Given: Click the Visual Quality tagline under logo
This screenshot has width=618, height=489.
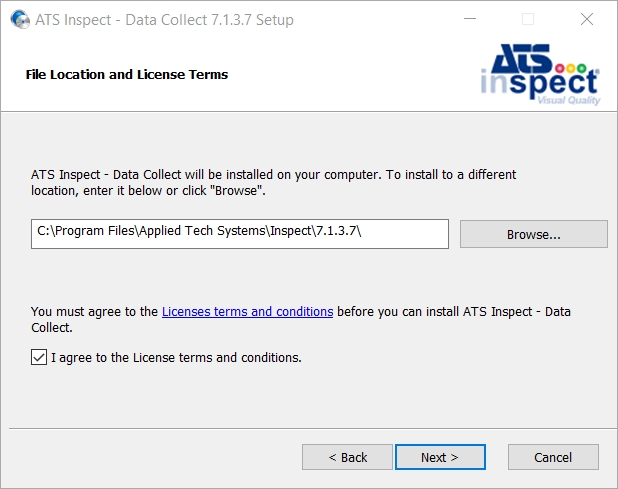Looking at the screenshot, I should coord(569,100).
